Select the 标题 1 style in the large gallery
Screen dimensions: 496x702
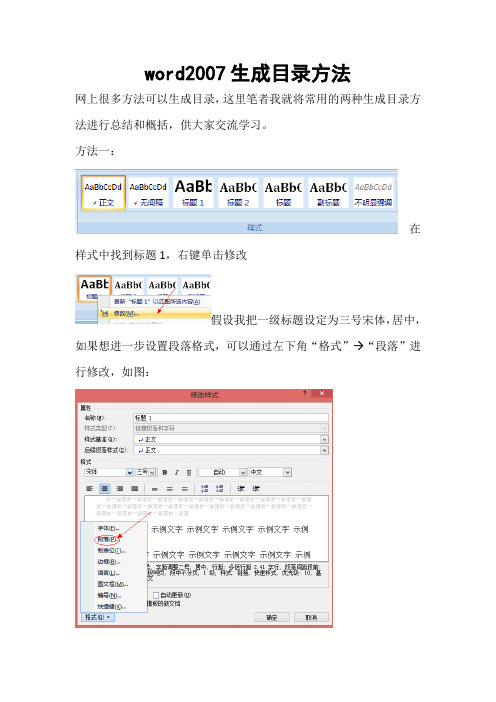[x=193, y=193]
